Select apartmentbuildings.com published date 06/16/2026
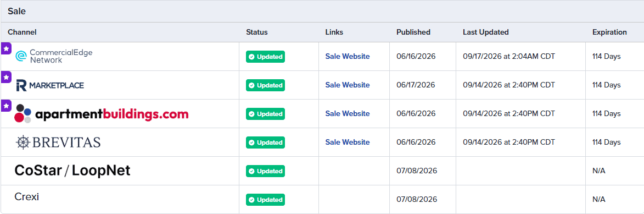 [x=416, y=113]
